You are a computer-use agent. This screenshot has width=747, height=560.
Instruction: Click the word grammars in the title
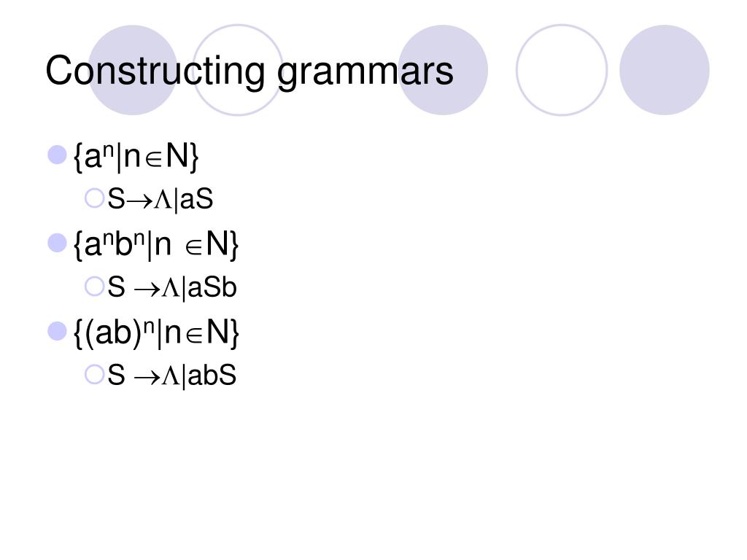click(365, 71)
